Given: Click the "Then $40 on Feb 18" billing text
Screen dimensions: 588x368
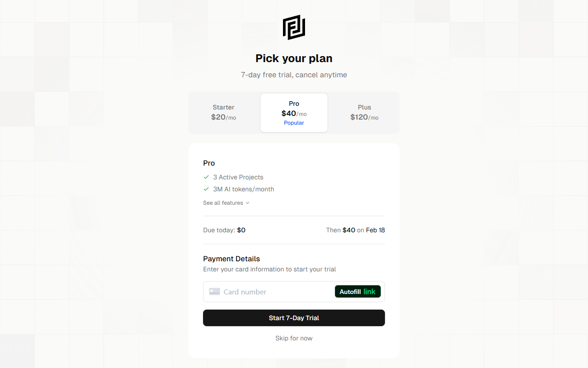Looking at the screenshot, I should click(x=355, y=230).
